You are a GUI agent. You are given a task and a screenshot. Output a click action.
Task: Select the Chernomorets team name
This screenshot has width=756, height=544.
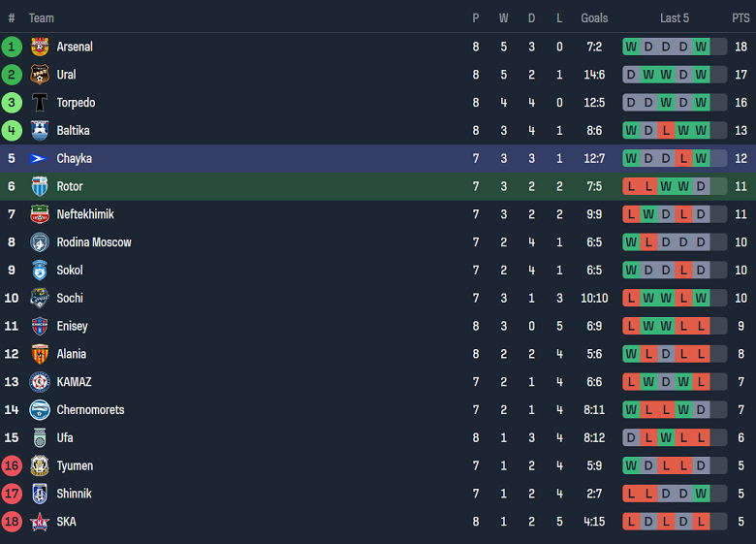coord(90,410)
